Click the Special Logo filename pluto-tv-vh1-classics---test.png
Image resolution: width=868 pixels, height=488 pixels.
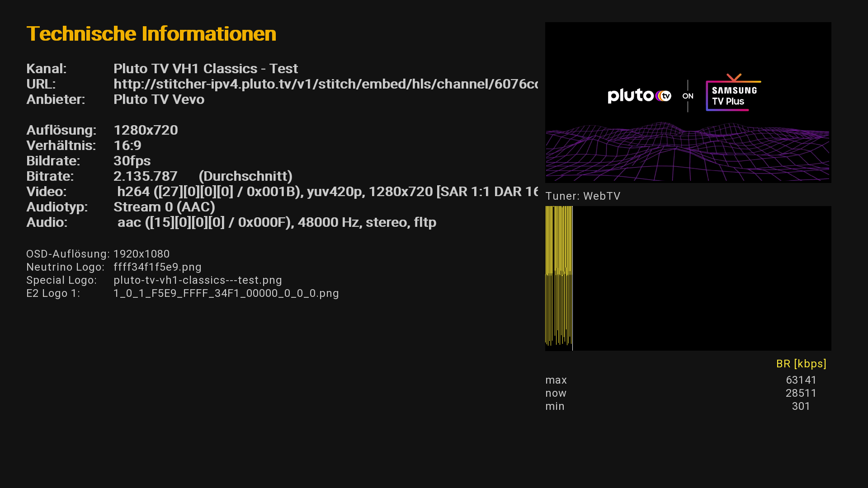(x=198, y=280)
